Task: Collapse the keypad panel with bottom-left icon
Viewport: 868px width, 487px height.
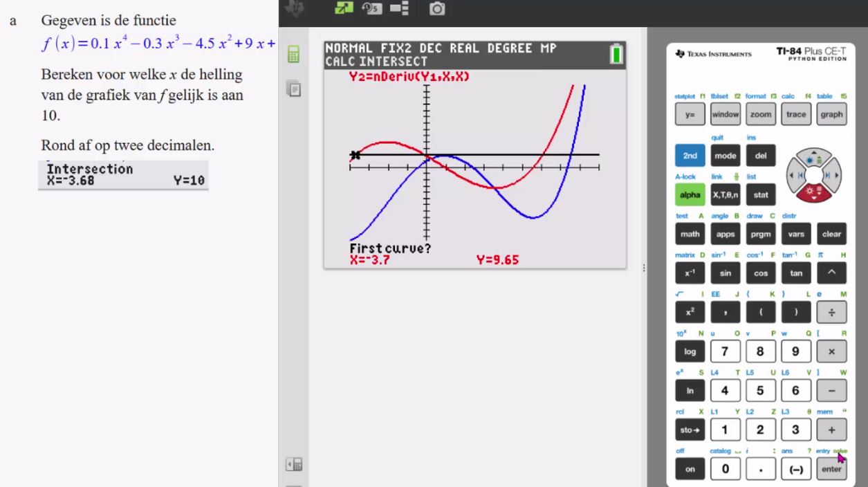Action: tap(293, 464)
